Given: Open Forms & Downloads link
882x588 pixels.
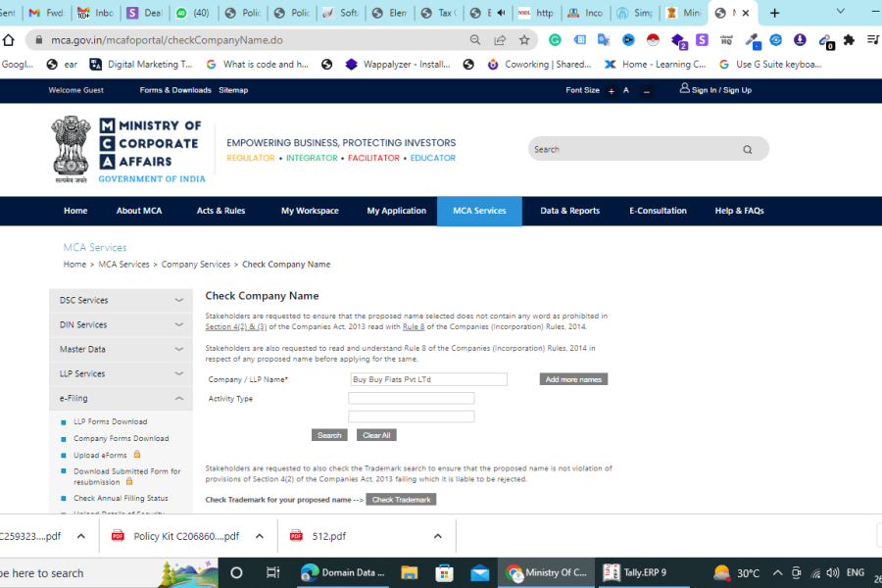Looking at the screenshot, I should coord(175,90).
